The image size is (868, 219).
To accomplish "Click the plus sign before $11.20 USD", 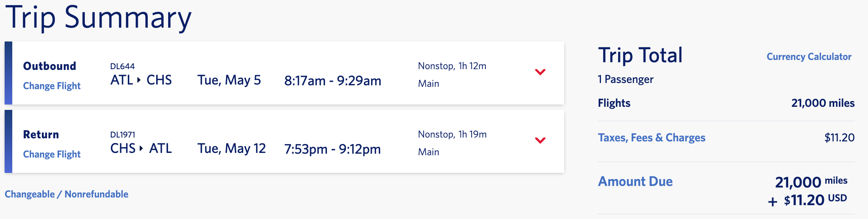I will pos(772,202).
